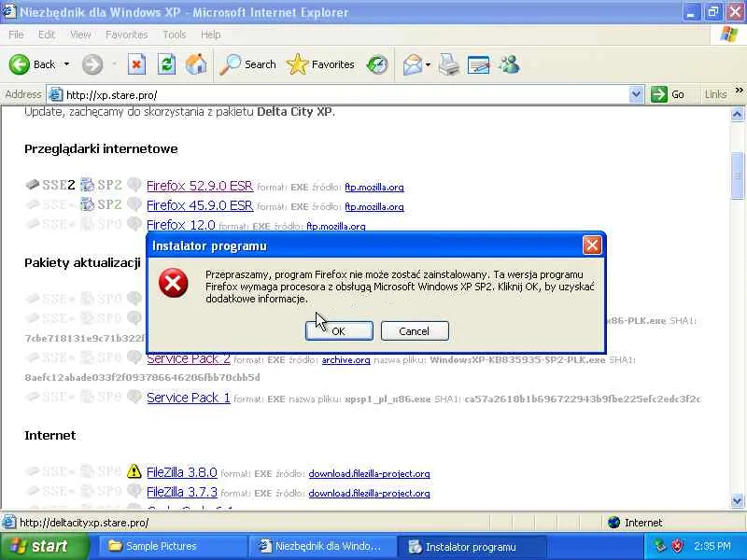Click the Internet zone globe in status bar

pyautogui.click(x=613, y=523)
